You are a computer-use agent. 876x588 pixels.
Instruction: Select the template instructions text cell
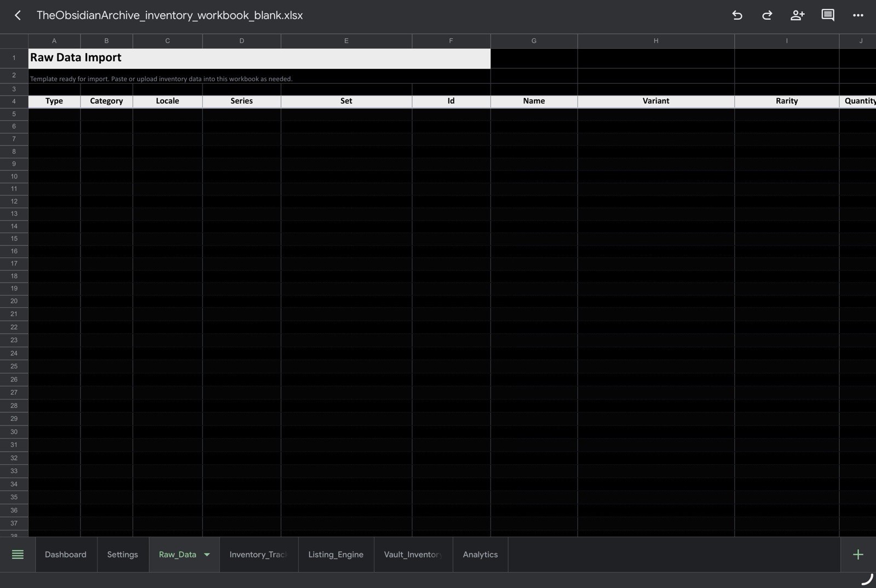[x=260, y=76]
